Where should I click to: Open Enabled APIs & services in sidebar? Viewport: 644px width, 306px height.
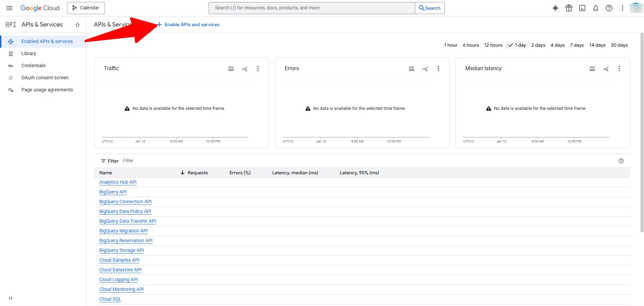(x=43, y=41)
